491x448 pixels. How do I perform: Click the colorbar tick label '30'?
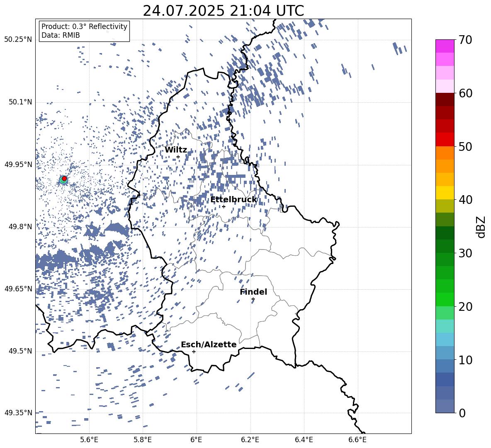click(465, 253)
